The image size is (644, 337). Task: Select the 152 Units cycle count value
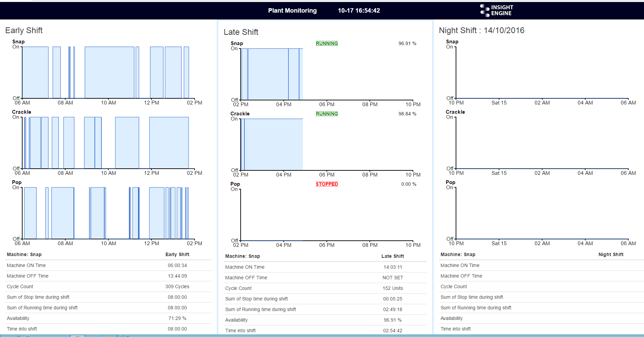point(392,288)
